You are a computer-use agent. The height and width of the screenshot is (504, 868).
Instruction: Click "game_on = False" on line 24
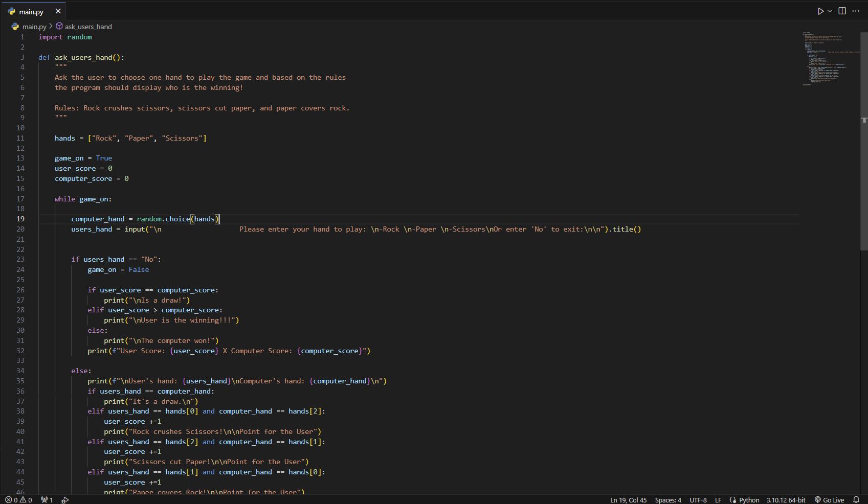point(118,269)
